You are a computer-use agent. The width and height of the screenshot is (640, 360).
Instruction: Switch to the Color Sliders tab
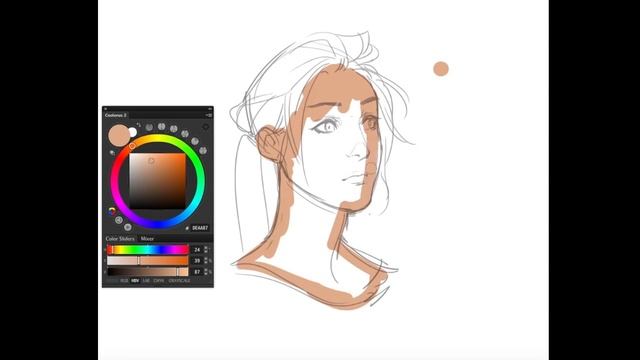[x=120, y=239]
